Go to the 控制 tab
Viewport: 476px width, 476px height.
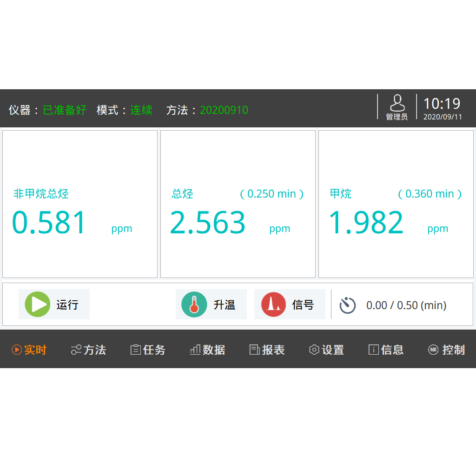446,350
